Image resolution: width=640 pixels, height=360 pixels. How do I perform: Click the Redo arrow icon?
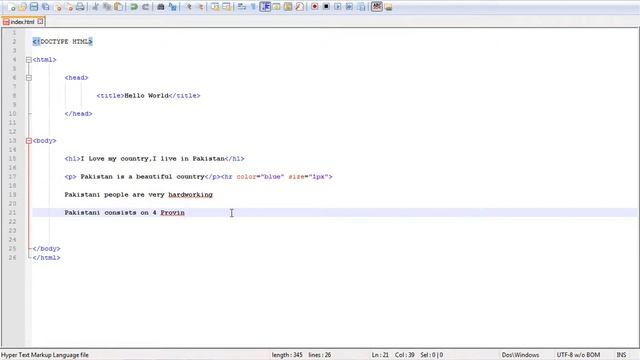(x=145, y=7)
